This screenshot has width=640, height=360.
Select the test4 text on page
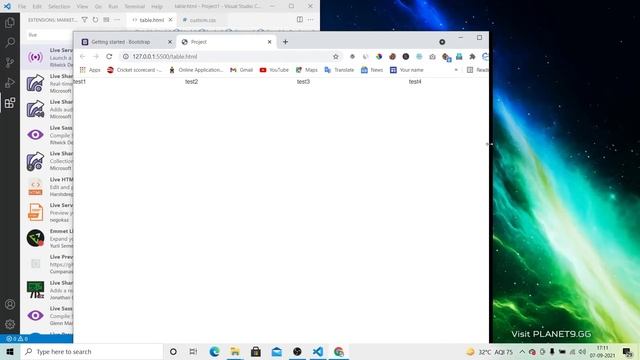click(x=415, y=82)
